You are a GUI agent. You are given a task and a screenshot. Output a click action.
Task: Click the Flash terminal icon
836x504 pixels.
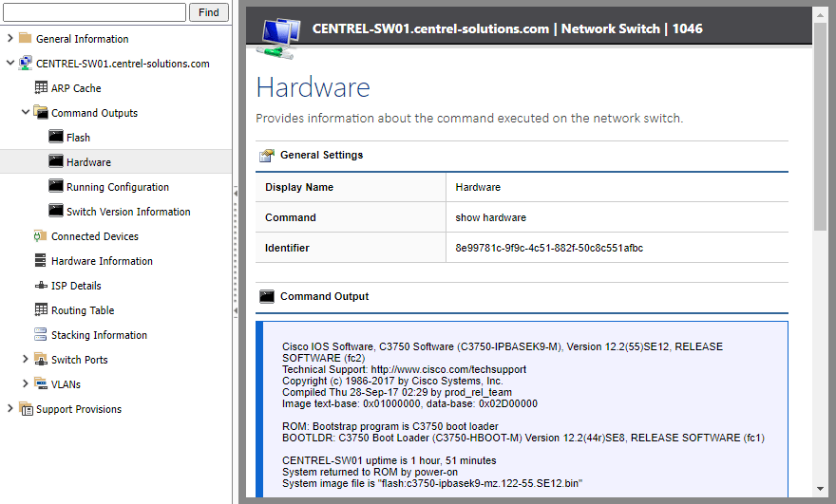[x=56, y=138]
